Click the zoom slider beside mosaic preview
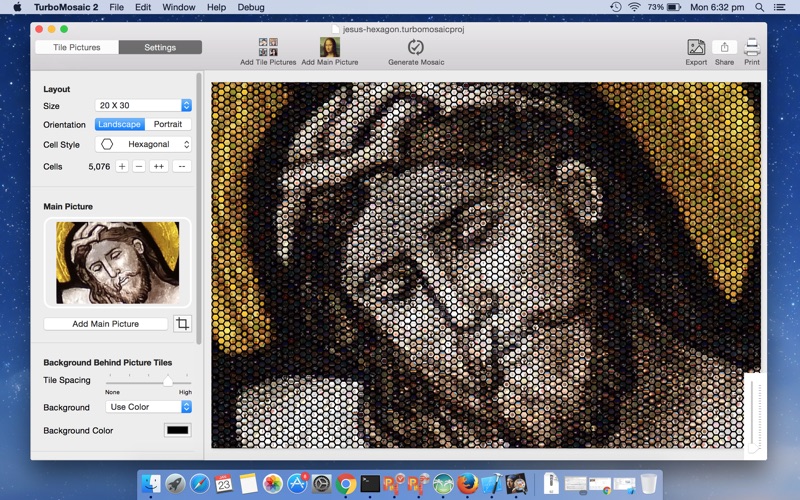800x500 pixels. click(754, 416)
